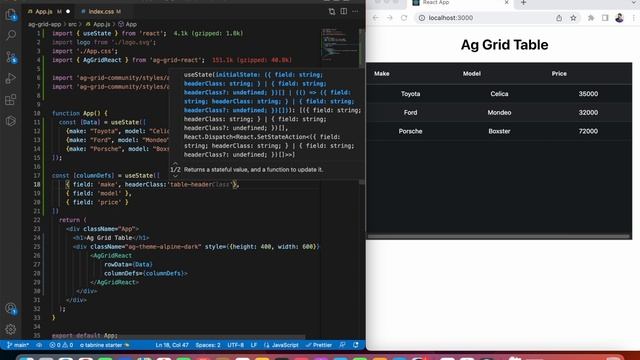Click the grid horizontal scrollbar
Viewport: 640px width, 360px height.
(499, 236)
